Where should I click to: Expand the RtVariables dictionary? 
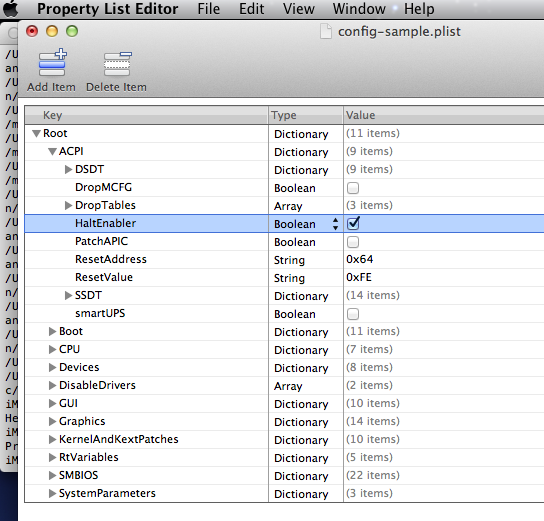pyautogui.click(x=52, y=458)
